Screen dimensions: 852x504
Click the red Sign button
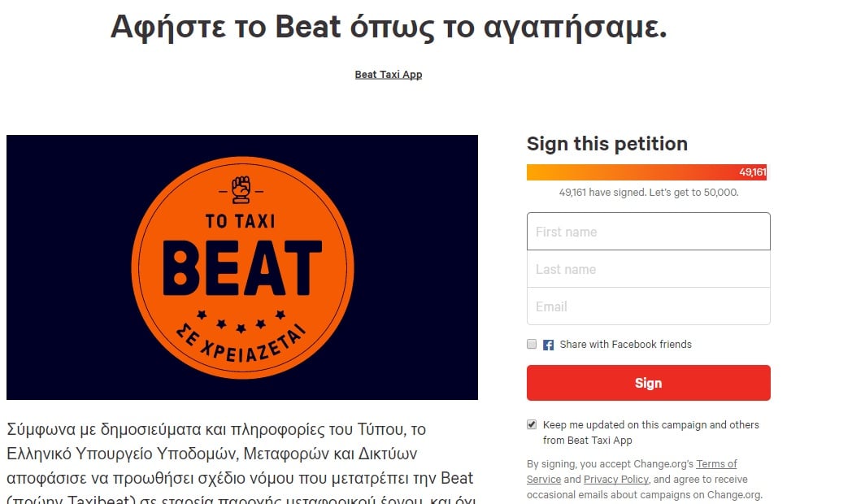648,383
